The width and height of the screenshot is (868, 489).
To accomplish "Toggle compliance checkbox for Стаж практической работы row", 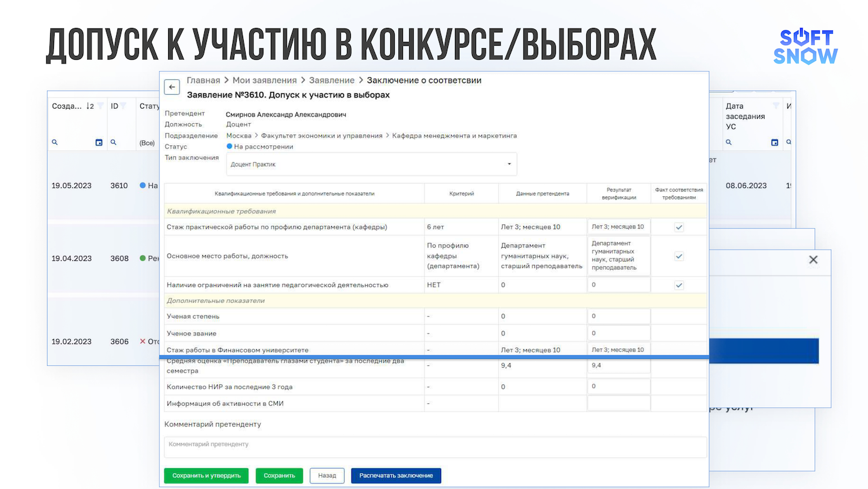I will 679,227.
